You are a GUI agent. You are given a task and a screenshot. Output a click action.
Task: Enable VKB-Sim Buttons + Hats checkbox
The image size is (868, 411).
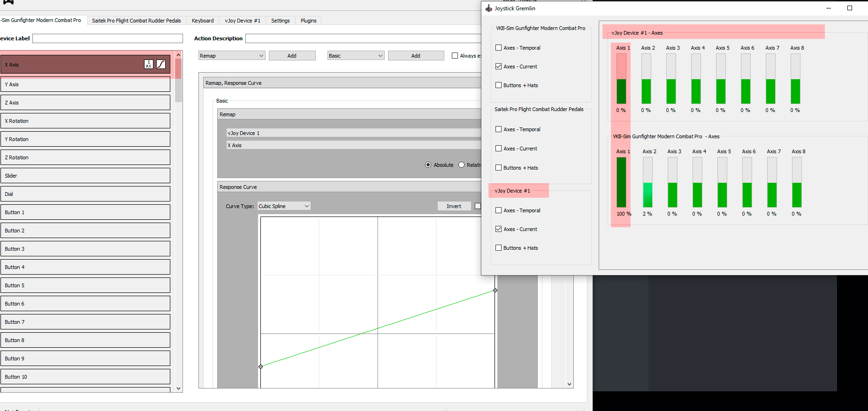(499, 85)
